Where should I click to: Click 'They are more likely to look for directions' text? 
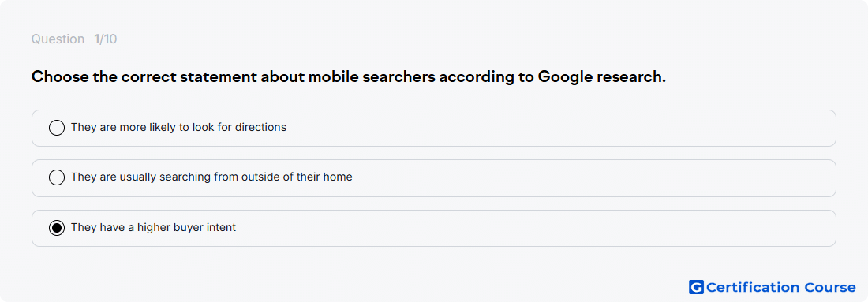click(x=178, y=127)
